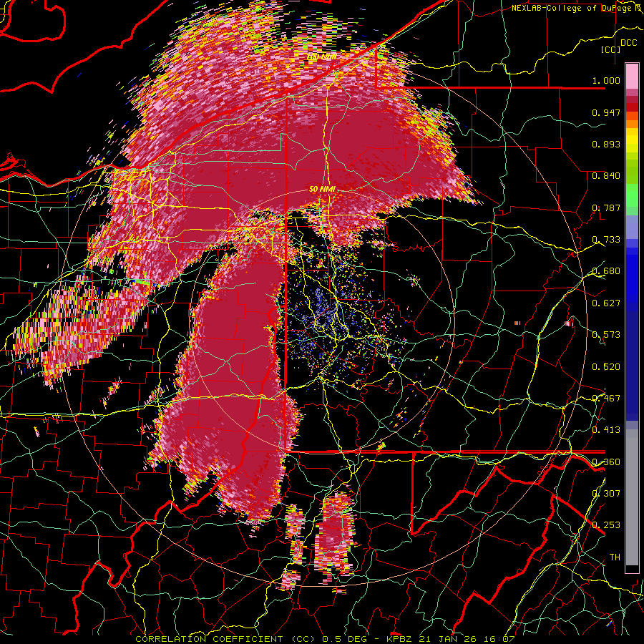
Task: Click the 0.467 scale value
Action: (x=606, y=399)
